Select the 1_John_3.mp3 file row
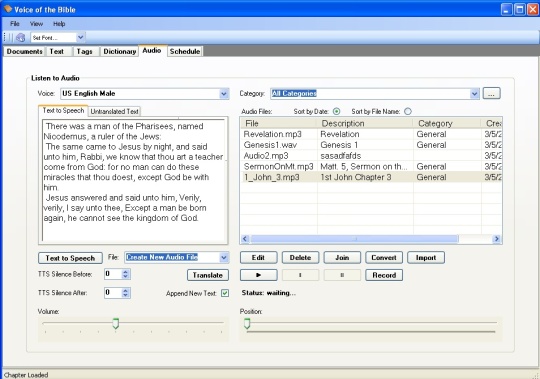 tap(371, 177)
